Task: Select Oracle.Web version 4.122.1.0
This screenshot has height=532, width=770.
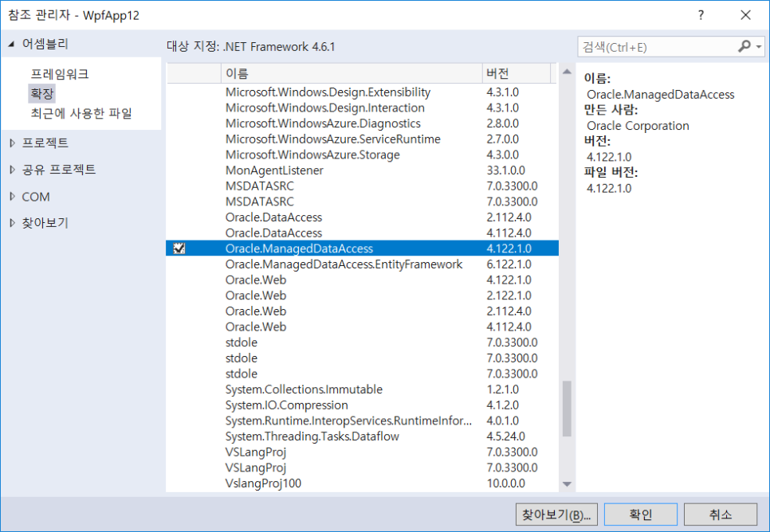Action: [x=362, y=280]
